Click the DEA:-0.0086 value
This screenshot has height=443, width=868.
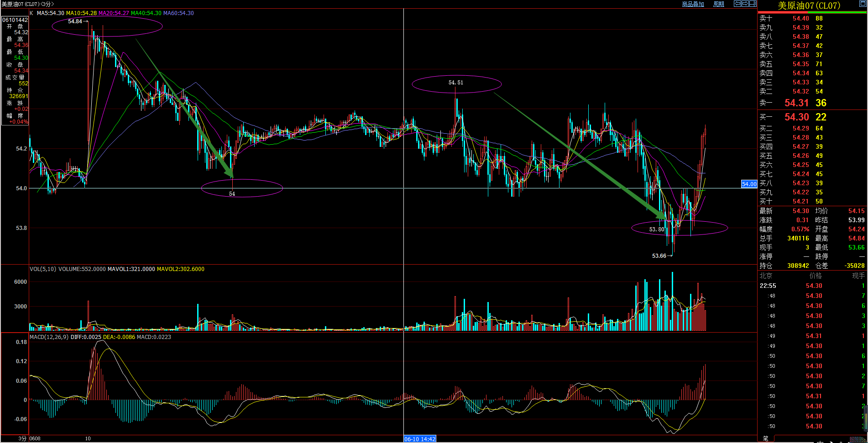coord(119,337)
